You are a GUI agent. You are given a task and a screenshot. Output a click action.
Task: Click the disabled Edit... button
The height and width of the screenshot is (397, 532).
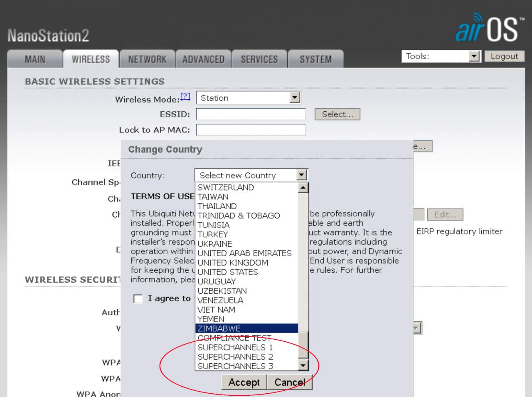point(445,215)
